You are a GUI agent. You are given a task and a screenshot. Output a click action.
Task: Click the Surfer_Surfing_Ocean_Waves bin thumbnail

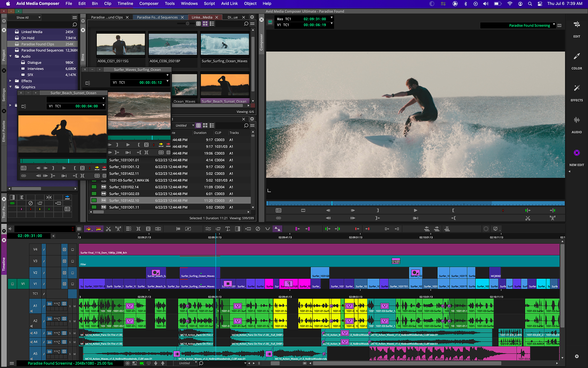pos(225,45)
